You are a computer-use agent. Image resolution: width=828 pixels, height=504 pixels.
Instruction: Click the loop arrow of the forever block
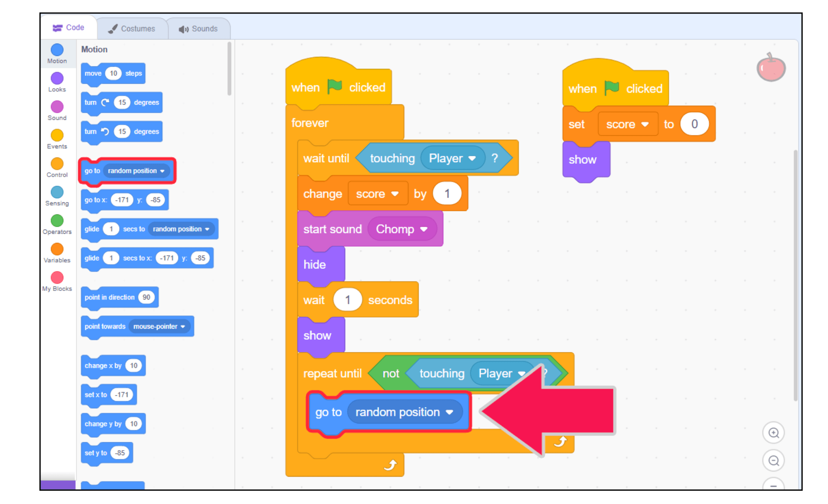[390, 465]
